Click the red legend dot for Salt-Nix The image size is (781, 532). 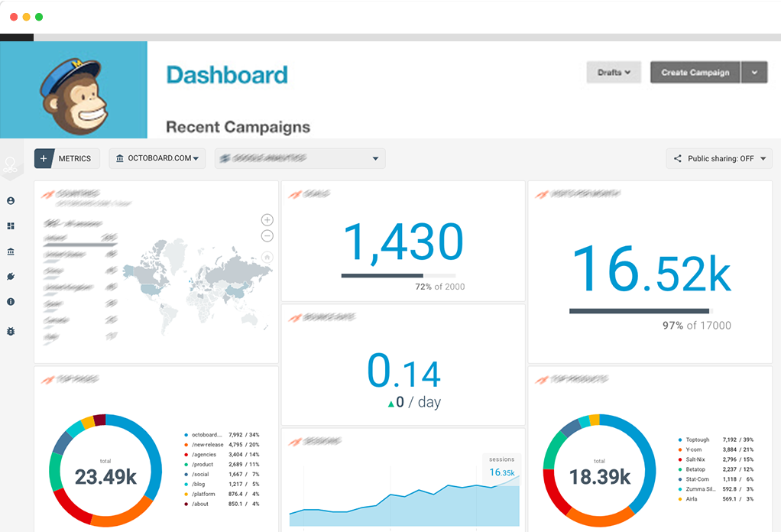click(680, 459)
